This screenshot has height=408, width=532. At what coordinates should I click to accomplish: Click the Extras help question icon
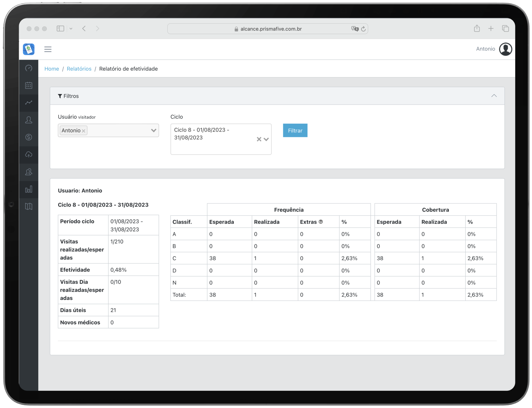[x=321, y=222]
